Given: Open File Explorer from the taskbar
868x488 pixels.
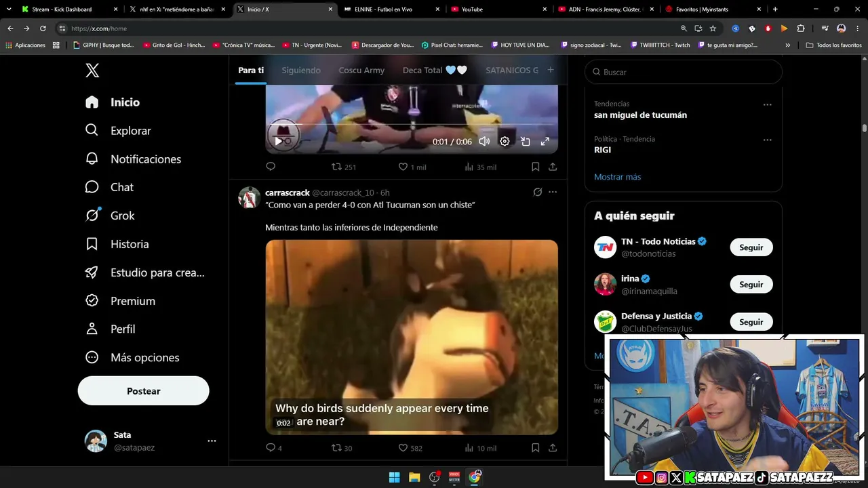Looking at the screenshot, I should 414,477.
